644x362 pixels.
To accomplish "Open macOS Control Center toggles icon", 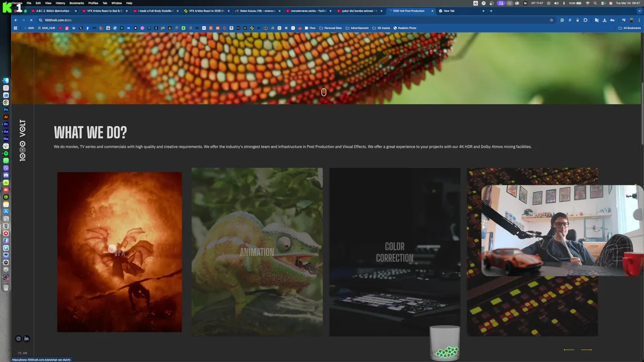I will click(x=603, y=3).
